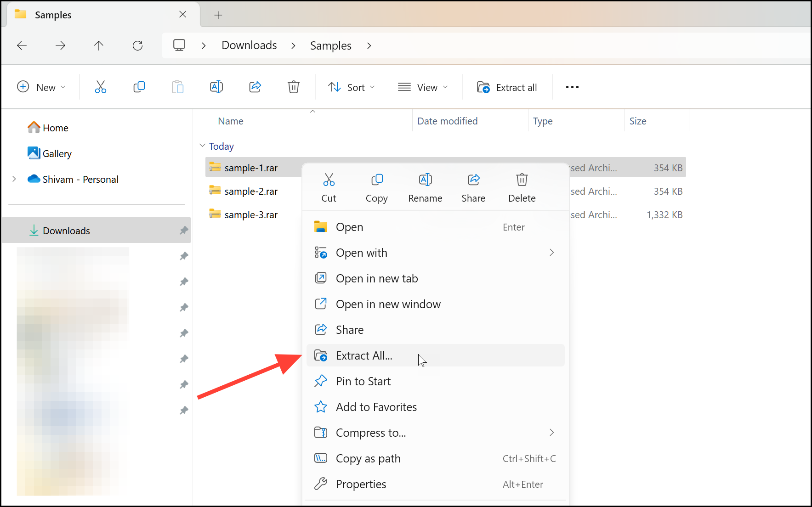
Task: Sort files by the Name column header
Action: pyautogui.click(x=230, y=121)
